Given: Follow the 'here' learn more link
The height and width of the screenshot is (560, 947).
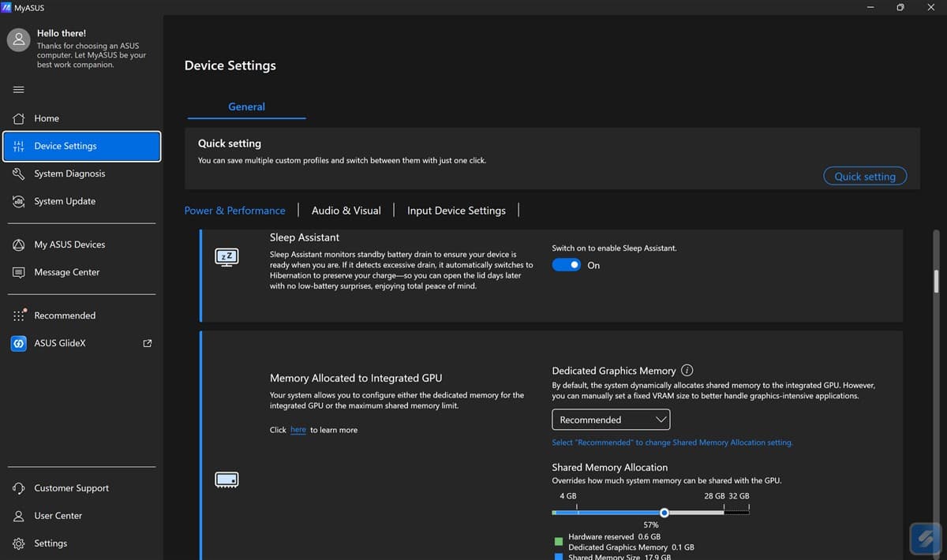Looking at the screenshot, I should (x=298, y=430).
